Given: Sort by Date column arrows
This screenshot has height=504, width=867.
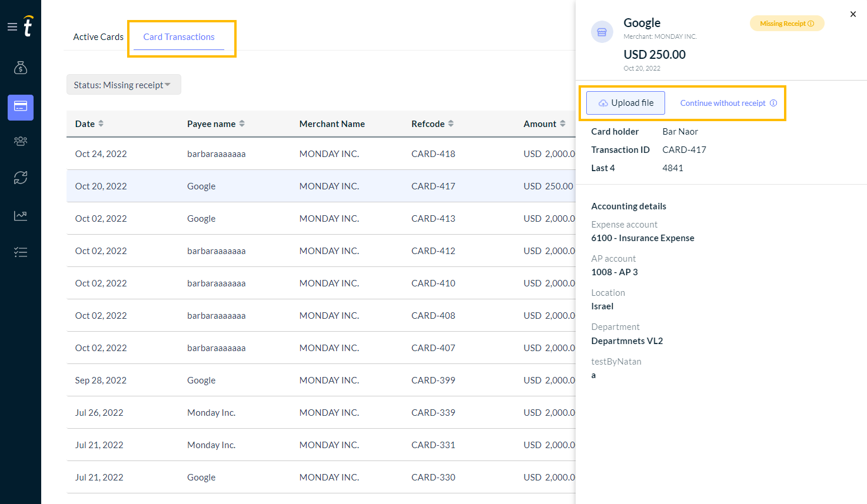Looking at the screenshot, I should click(101, 124).
